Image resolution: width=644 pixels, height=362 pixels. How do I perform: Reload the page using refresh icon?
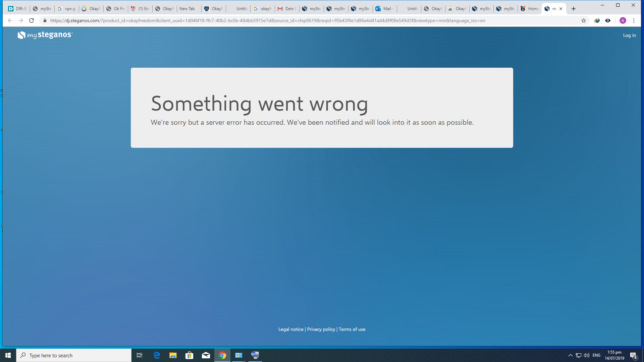32,20
